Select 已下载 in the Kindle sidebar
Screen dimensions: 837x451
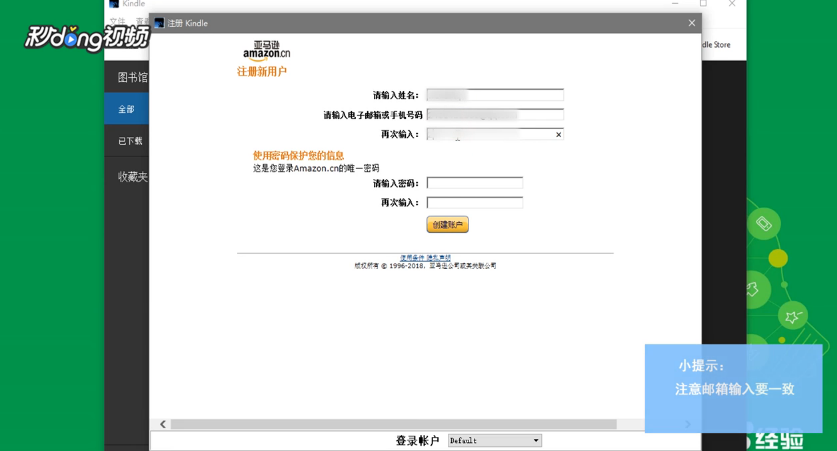[127, 141]
